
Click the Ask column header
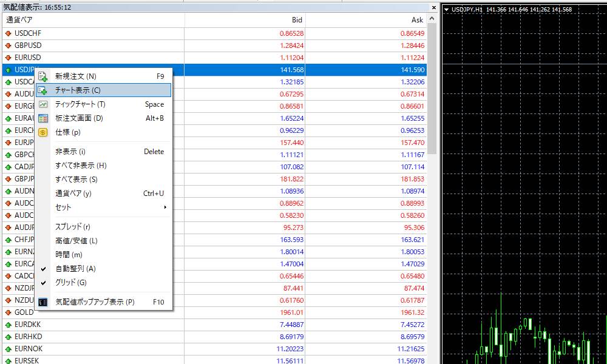(x=417, y=20)
